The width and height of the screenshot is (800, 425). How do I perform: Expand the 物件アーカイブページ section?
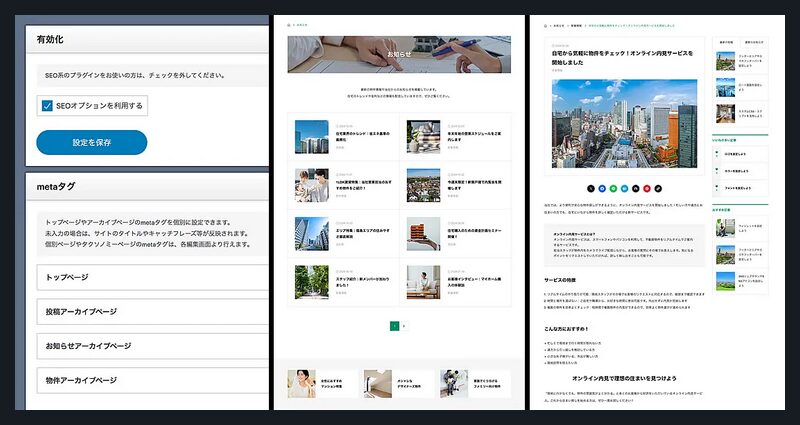point(150,380)
